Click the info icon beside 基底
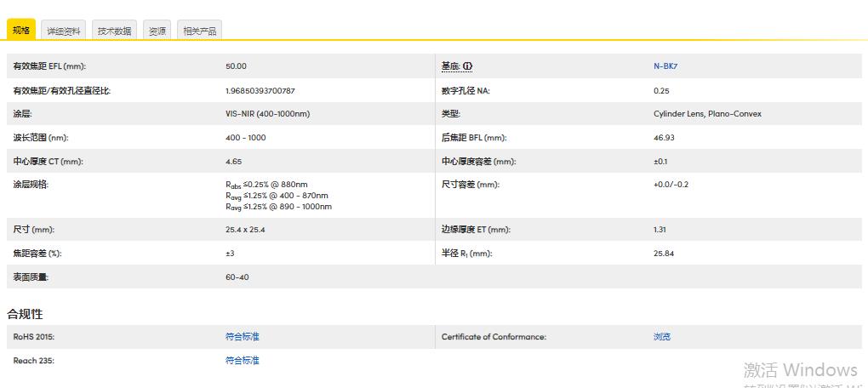Viewport: 868px width, 388px height. [x=467, y=66]
